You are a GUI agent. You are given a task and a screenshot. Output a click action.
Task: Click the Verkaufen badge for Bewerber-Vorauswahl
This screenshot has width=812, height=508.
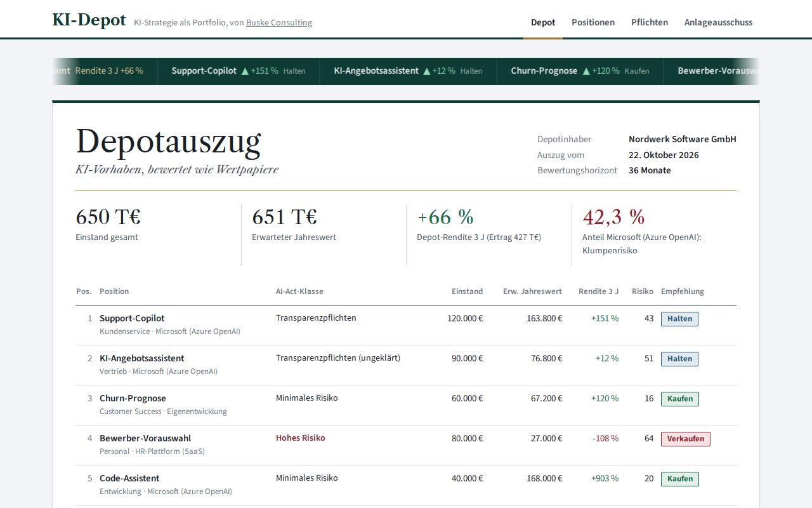686,439
